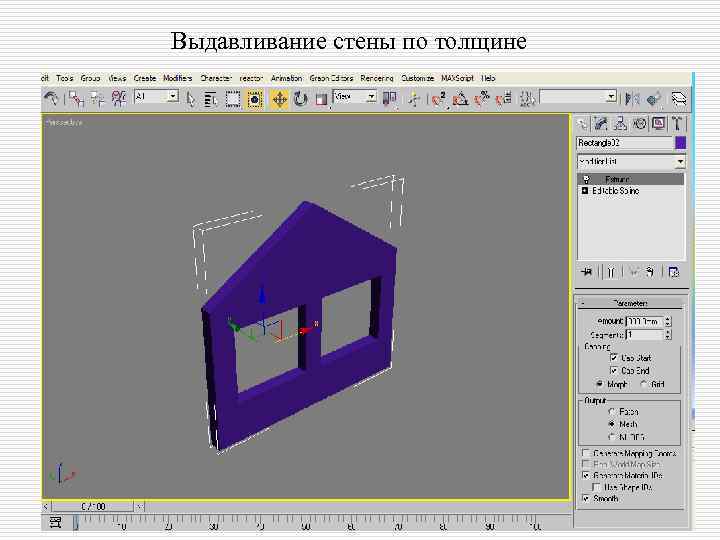Click the Mirror tool icon

coord(632,99)
